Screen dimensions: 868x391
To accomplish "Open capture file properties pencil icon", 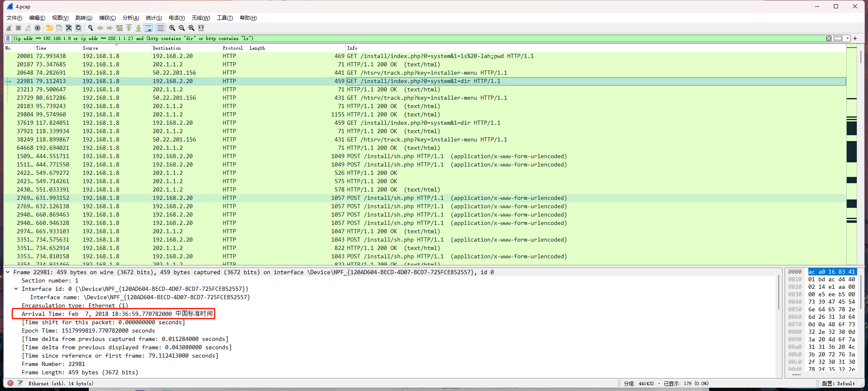I will pyautogui.click(x=20, y=383).
